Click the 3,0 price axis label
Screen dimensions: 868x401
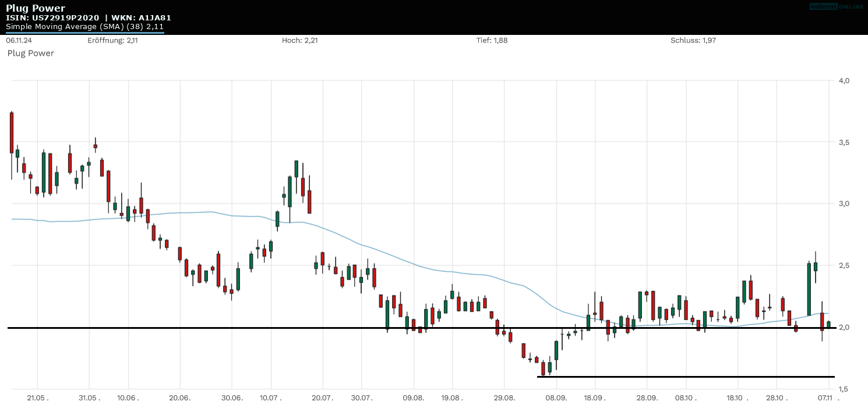844,204
